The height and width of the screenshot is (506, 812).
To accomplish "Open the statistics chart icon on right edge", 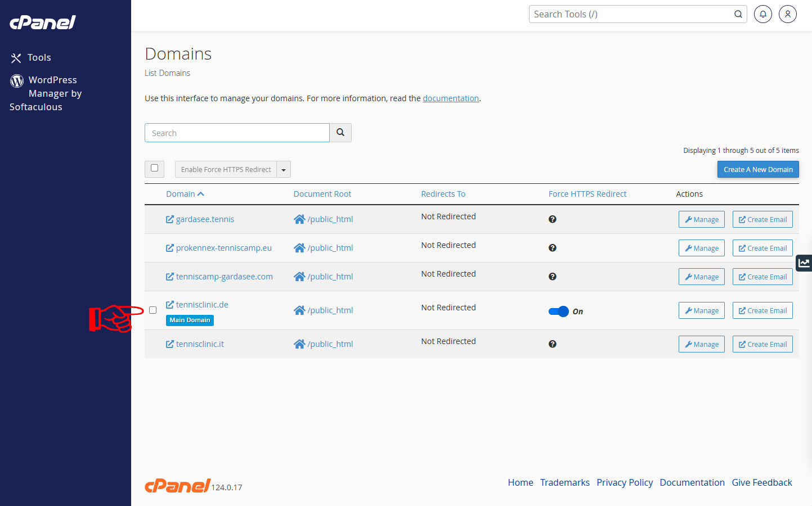I will 804,263.
